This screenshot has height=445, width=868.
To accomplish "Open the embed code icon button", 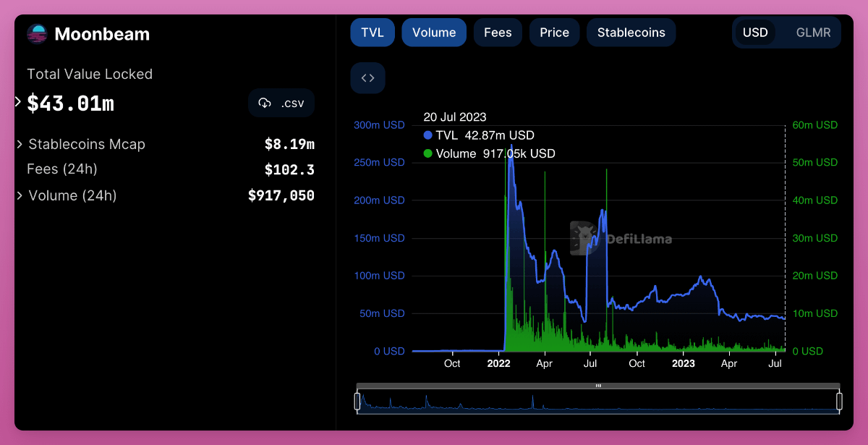I will click(x=367, y=78).
